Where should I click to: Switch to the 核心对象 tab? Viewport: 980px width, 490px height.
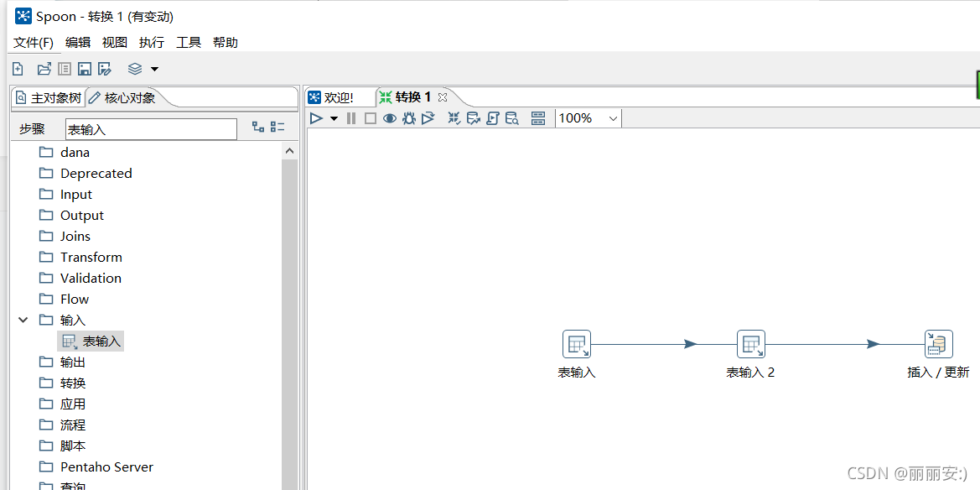coord(122,97)
